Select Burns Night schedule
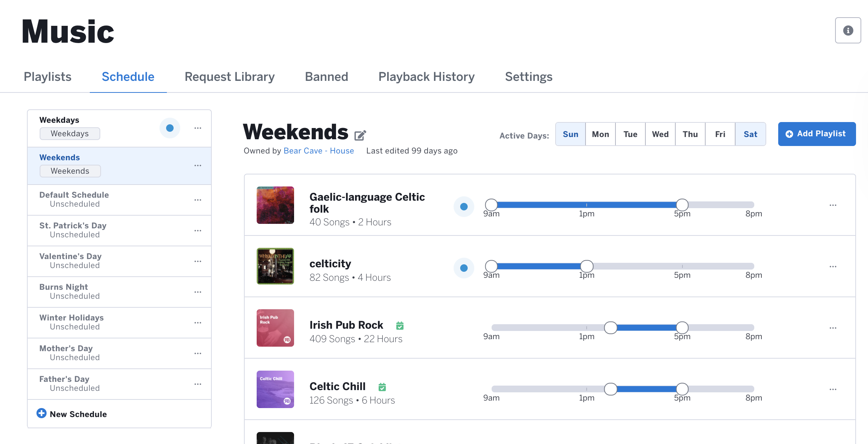The image size is (868, 444). [x=119, y=292]
